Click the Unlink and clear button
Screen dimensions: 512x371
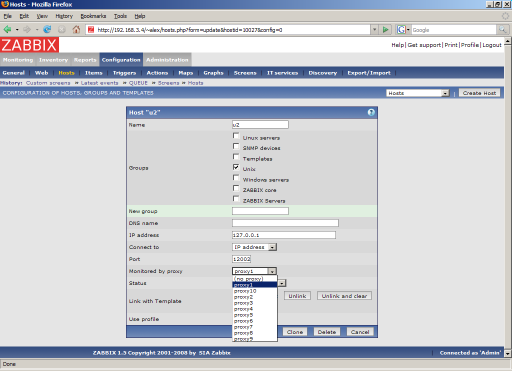point(344,296)
